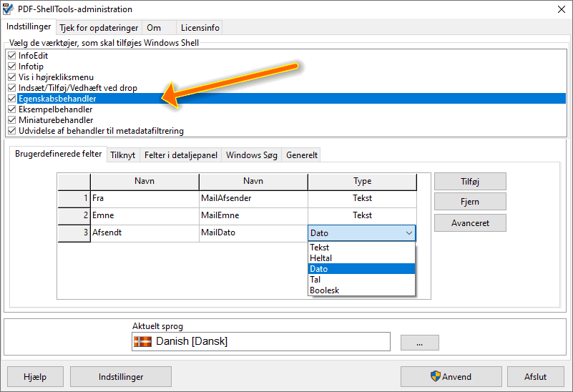The image size is (573, 392).
Task: Open the Generelt tab
Action: coord(302,155)
